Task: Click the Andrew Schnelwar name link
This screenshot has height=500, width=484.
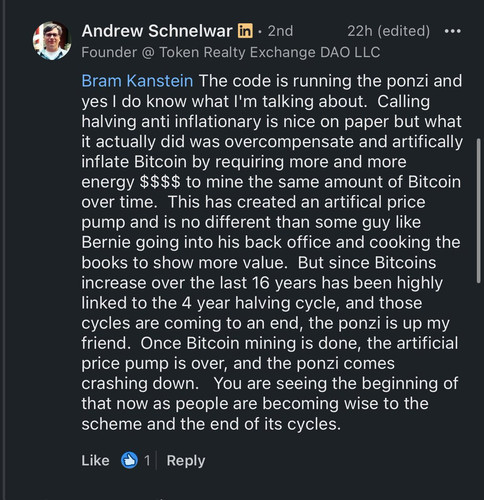Action: [x=157, y=31]
